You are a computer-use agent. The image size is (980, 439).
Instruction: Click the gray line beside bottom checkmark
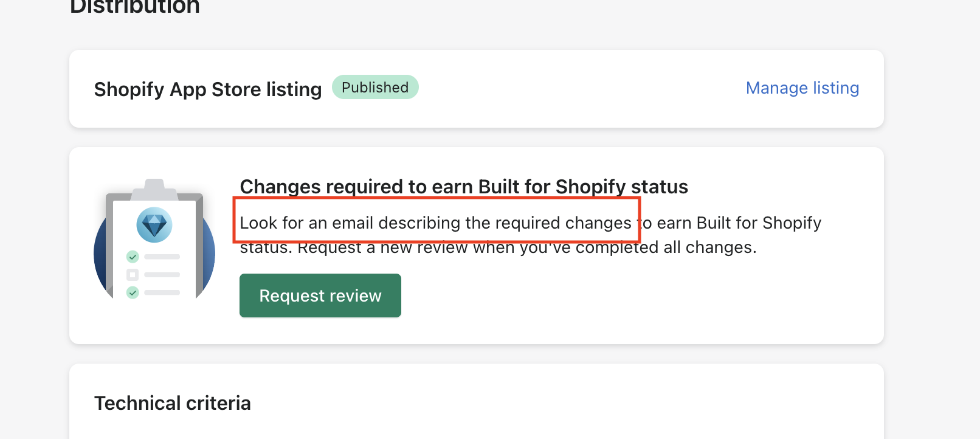click(162, 293)
